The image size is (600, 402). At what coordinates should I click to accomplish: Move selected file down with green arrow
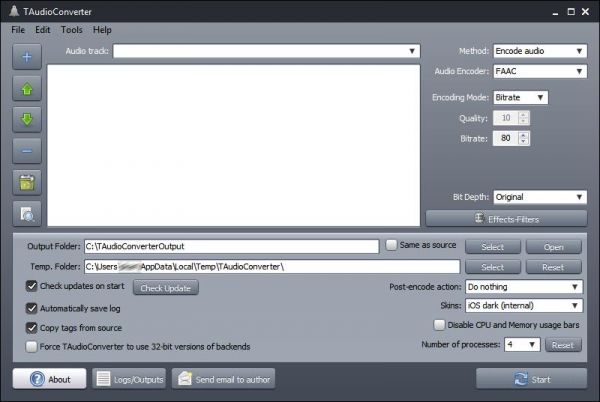click(27, 119)
